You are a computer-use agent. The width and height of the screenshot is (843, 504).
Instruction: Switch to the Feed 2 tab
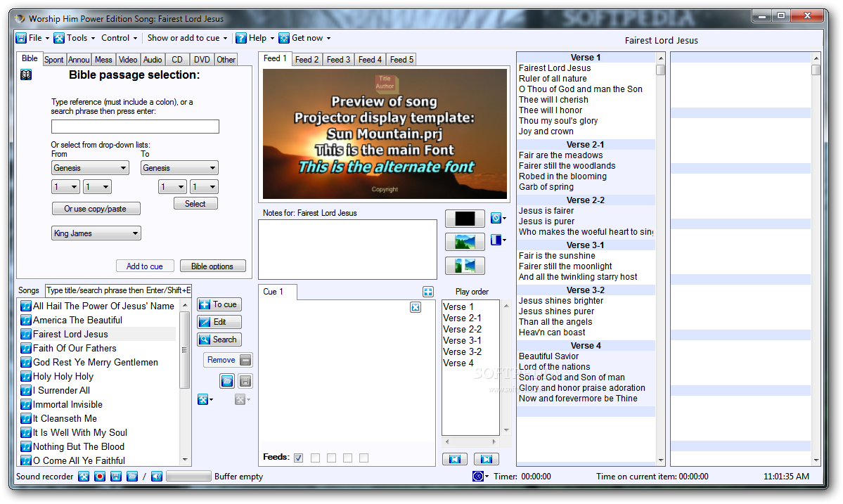(x=307, y=60)
